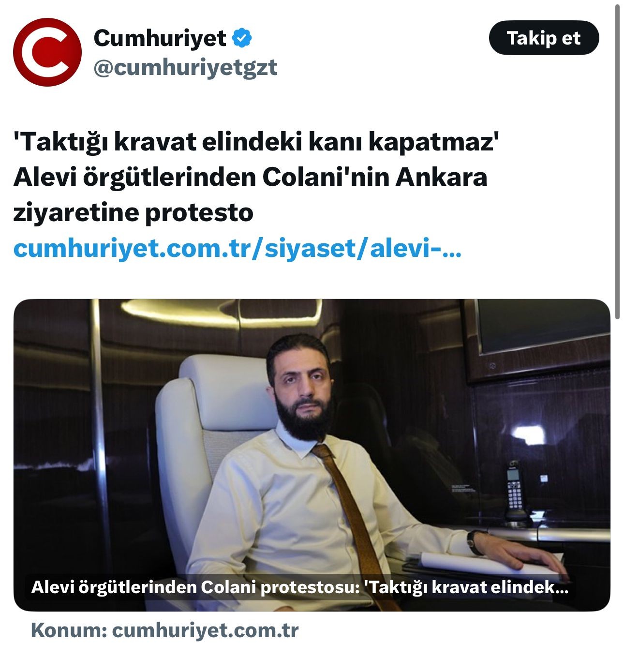Image resolution: width=624 pixels, height=672 pixels.
Task: Open the Cumhuriyet red C profile avatar
Action: coord(47,52)
